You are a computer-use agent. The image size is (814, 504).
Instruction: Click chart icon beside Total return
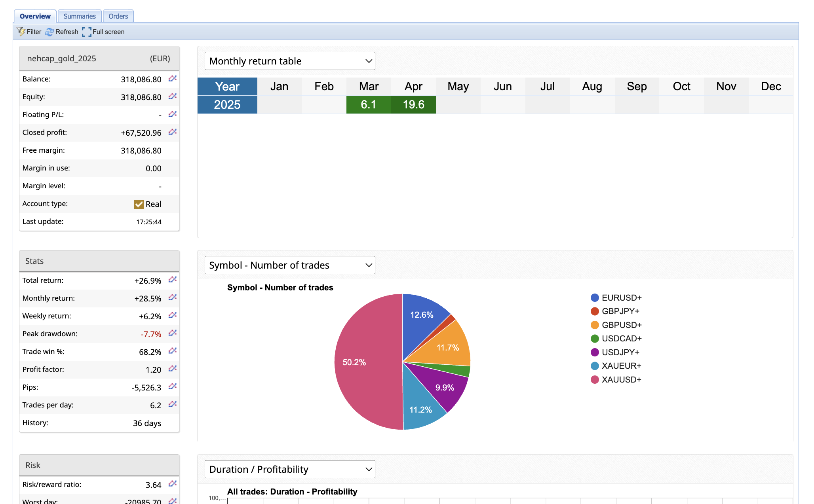tap(172, 280)
